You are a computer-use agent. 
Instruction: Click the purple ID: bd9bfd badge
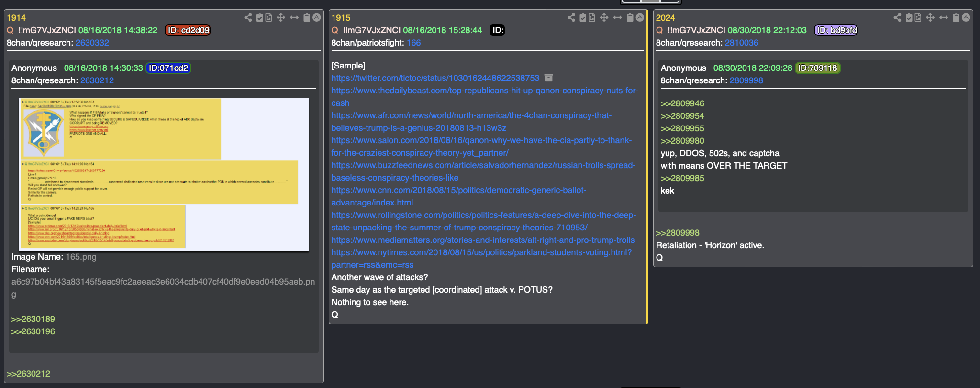tap(836, 30)
